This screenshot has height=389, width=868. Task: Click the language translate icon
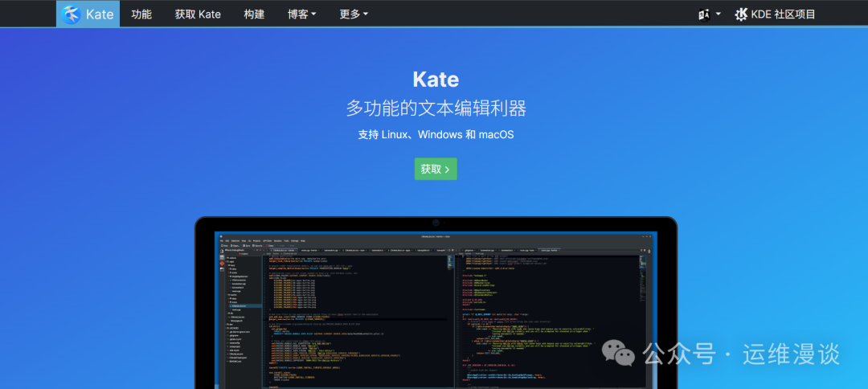[x=704, y=14]
